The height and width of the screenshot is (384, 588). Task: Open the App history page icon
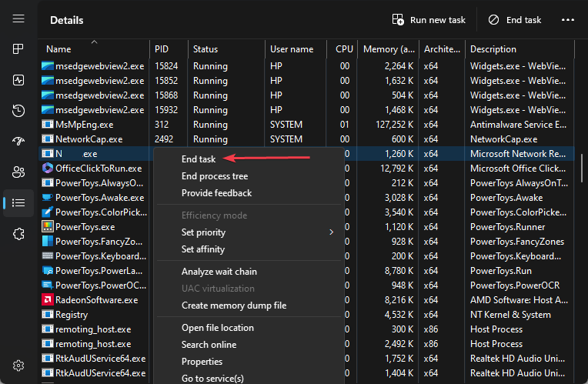(x=18, y=111)
